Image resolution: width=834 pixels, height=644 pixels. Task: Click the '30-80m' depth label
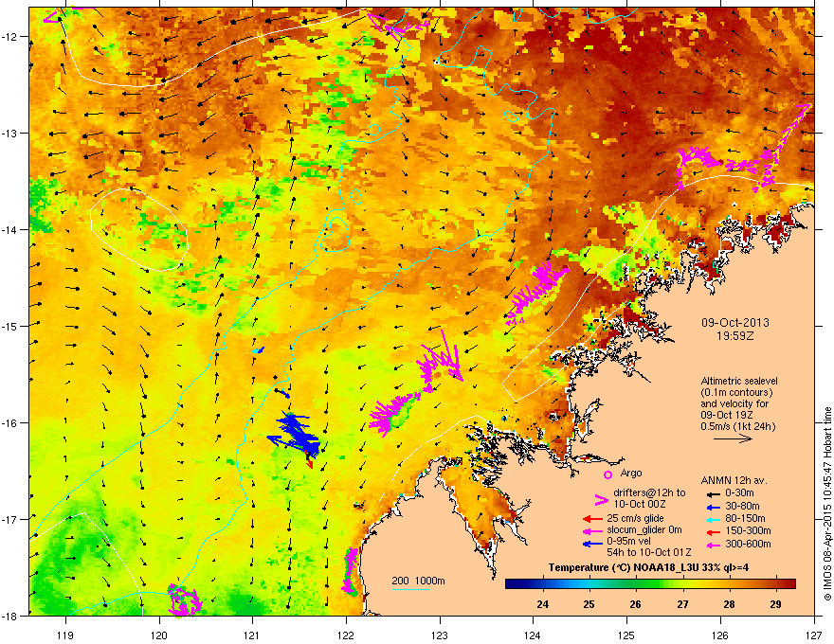point(742,507)
